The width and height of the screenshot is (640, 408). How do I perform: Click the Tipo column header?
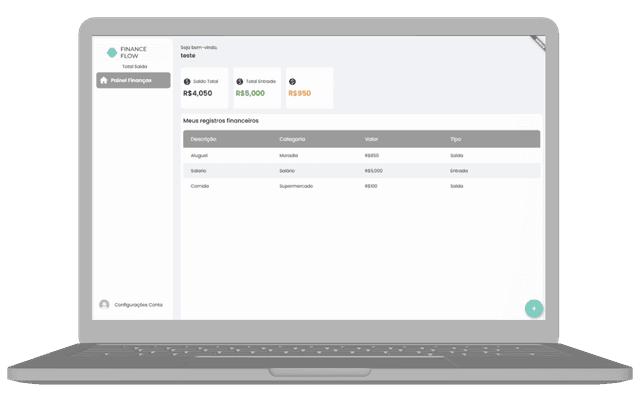[456, 139]
